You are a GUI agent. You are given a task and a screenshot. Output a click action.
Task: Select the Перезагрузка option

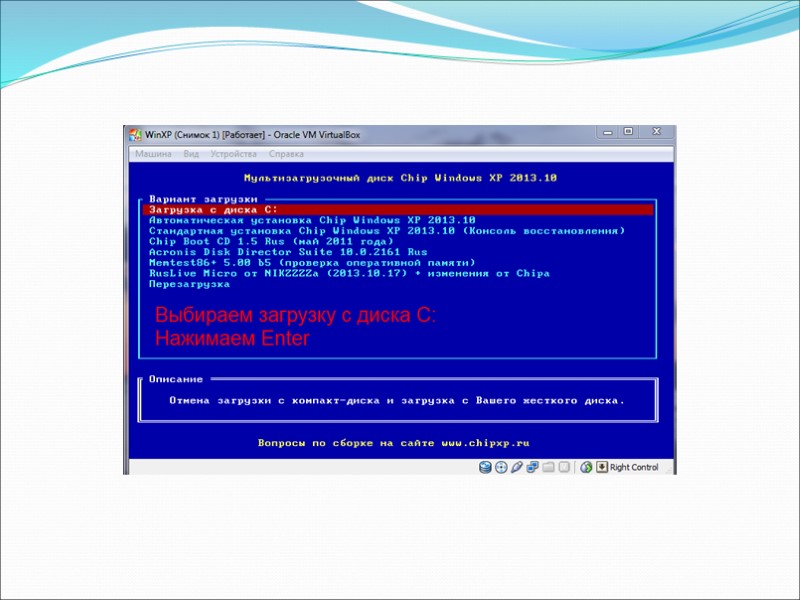189,284
